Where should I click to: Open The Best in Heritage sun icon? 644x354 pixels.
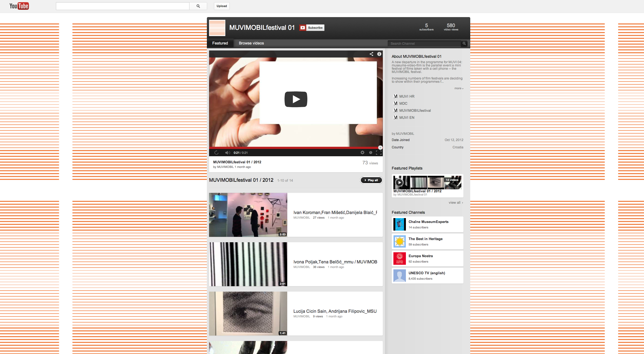point(400,241)
